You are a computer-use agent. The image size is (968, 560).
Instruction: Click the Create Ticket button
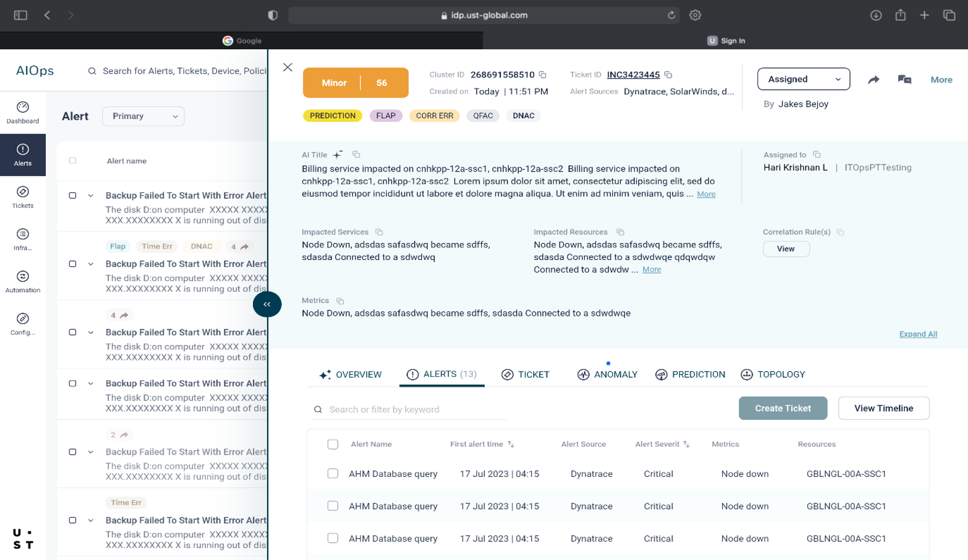click(x=783, y=408)
